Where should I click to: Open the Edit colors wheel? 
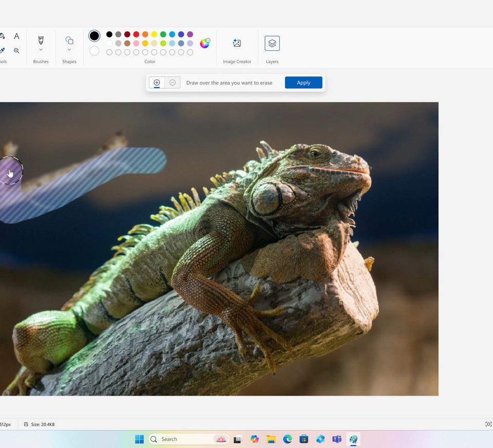point(204,44)
